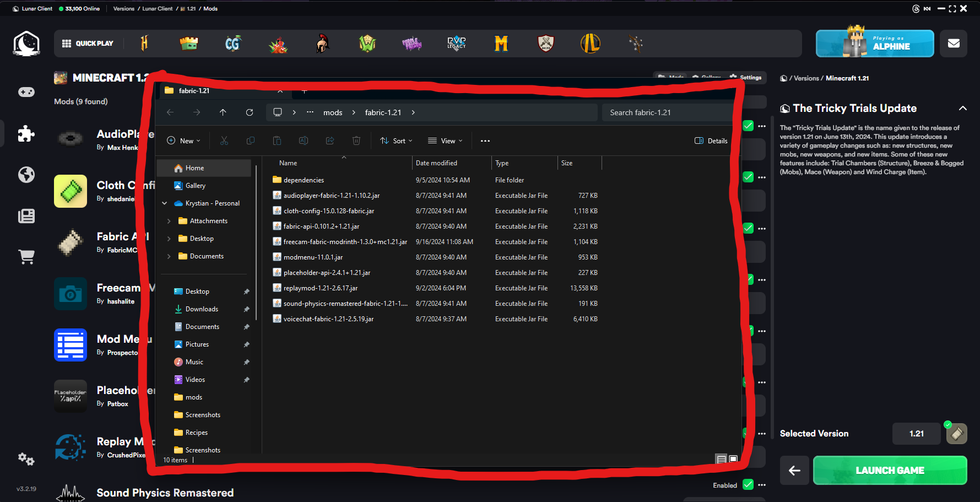Go back in File Explorer navigation
This screenshot has width=980, height=502.
pos(170,112)
